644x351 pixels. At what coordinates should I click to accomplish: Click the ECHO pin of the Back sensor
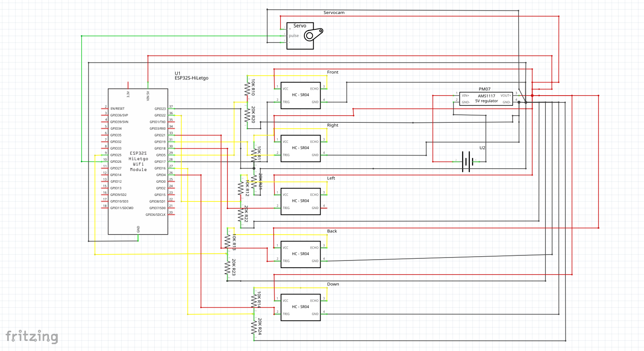point(314,248)
